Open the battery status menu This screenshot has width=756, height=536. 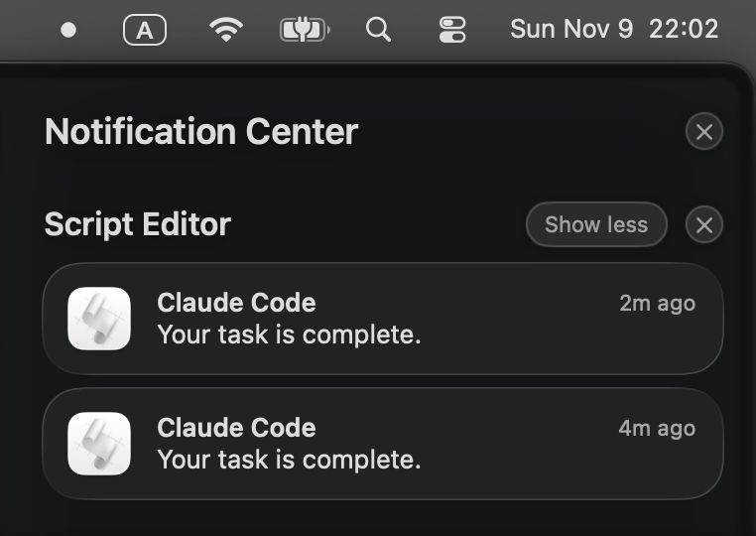point(304,30)
